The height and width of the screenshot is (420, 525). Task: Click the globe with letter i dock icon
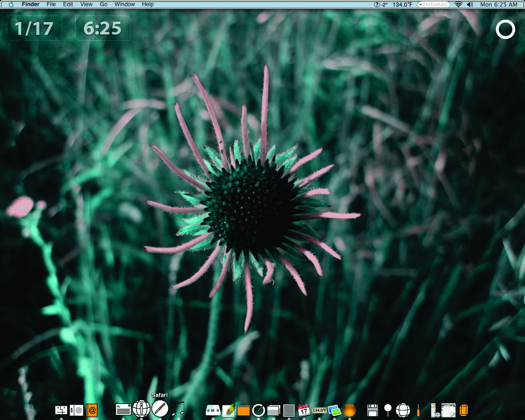(141, 409)
